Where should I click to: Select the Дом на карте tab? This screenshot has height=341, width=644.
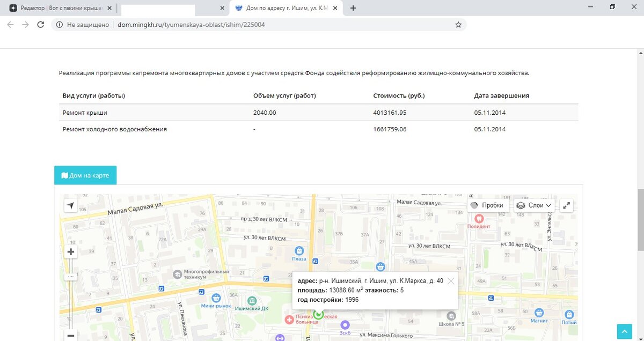(x=85, y=175)
